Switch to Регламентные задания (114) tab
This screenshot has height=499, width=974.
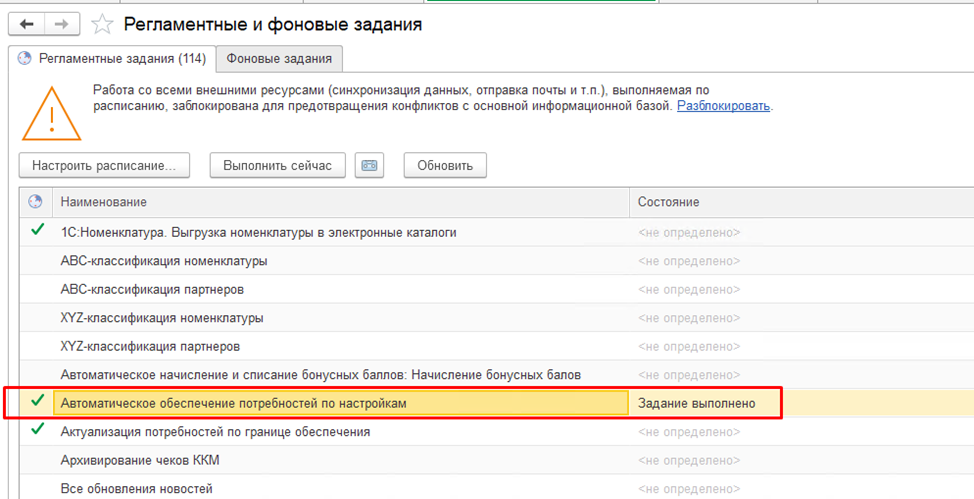click(112, 58)
